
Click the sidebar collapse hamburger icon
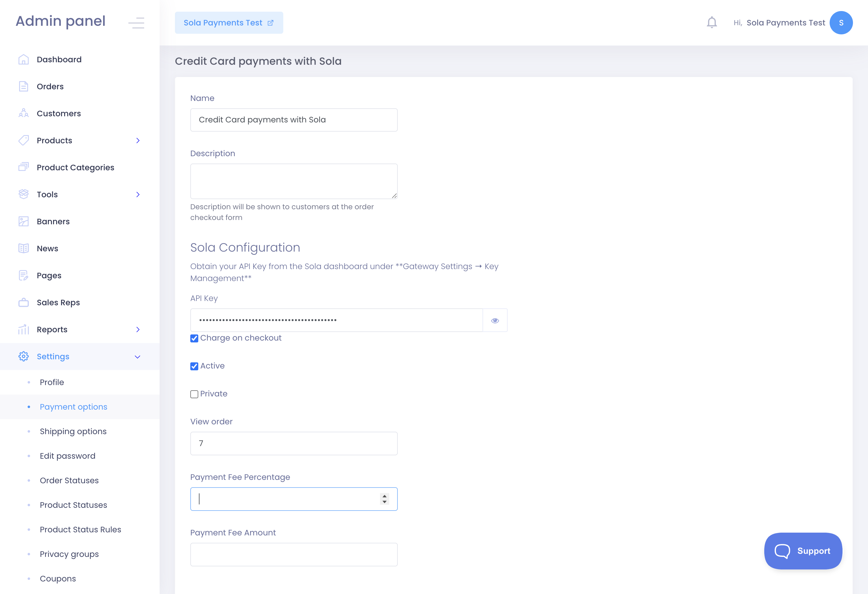coord(136,23)
